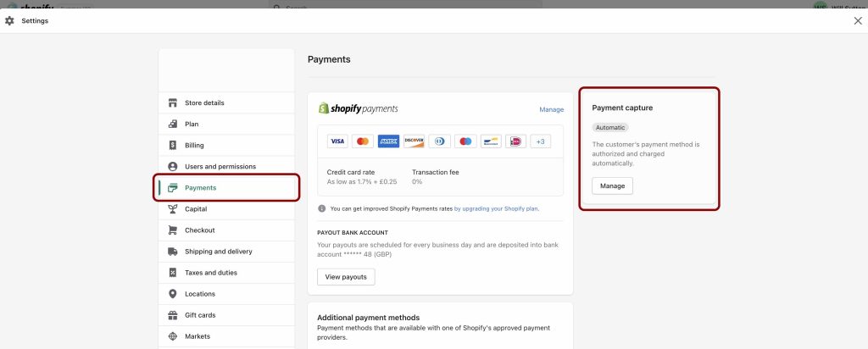
Task: Follow the upgrading your Shopify plan link
Action: 496,209
